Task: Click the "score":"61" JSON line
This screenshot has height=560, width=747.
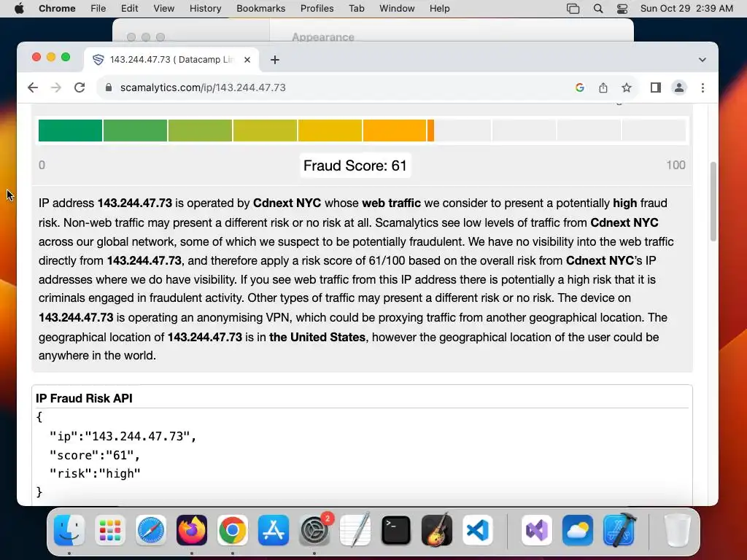Action: pyautogui.click(x=94, y=455)
